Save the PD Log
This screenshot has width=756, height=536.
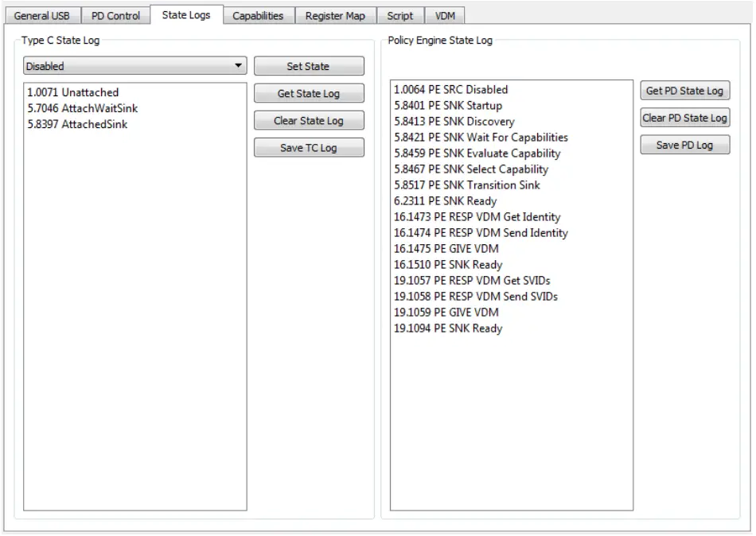point(684,144)
